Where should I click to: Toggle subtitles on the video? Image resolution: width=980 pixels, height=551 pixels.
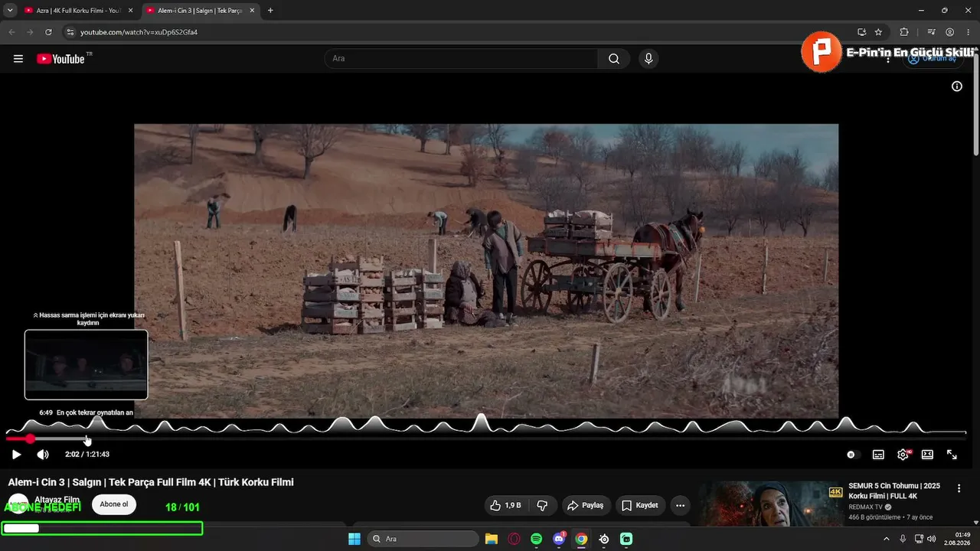pyautogui.click(x=878, y=455)
